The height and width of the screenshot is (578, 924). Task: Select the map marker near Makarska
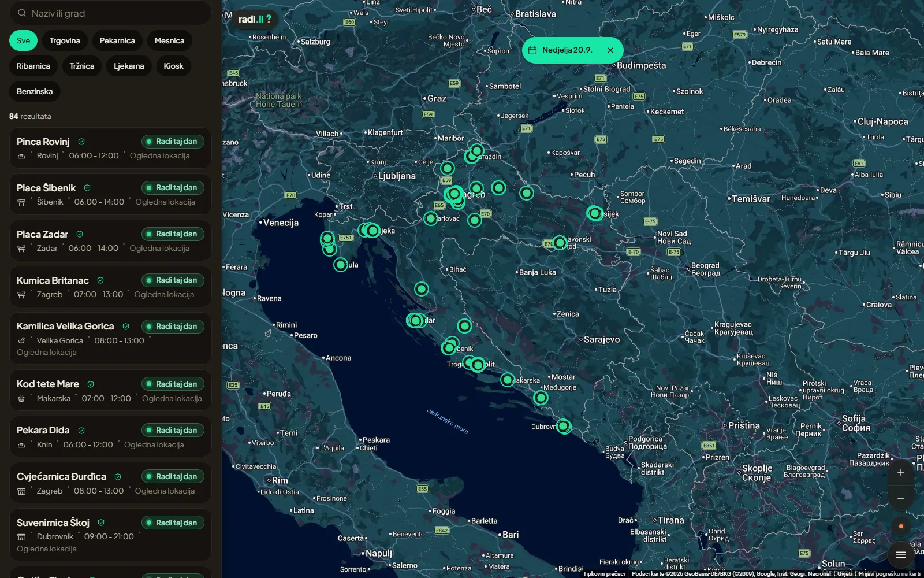(507, 380)
